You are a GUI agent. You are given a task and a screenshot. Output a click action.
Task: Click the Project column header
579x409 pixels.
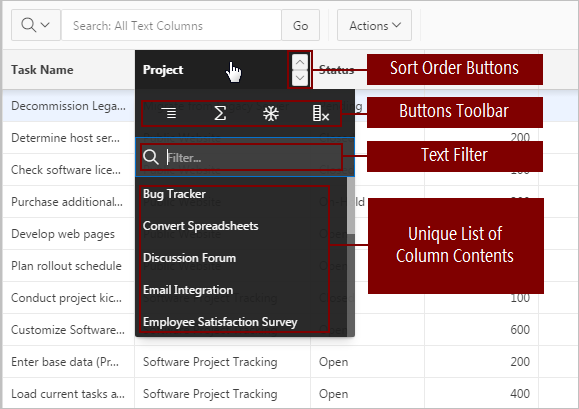click(x=163, y=69)
